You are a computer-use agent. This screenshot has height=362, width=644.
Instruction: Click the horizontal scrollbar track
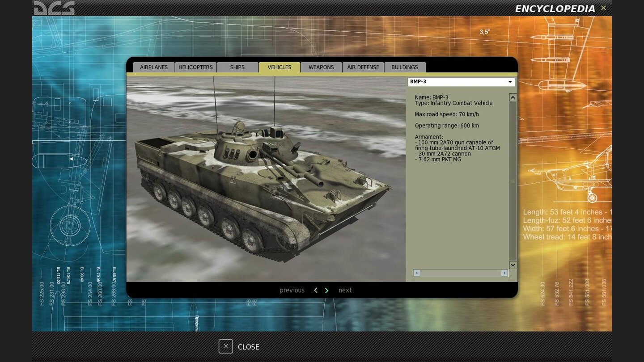coord(461,273)
